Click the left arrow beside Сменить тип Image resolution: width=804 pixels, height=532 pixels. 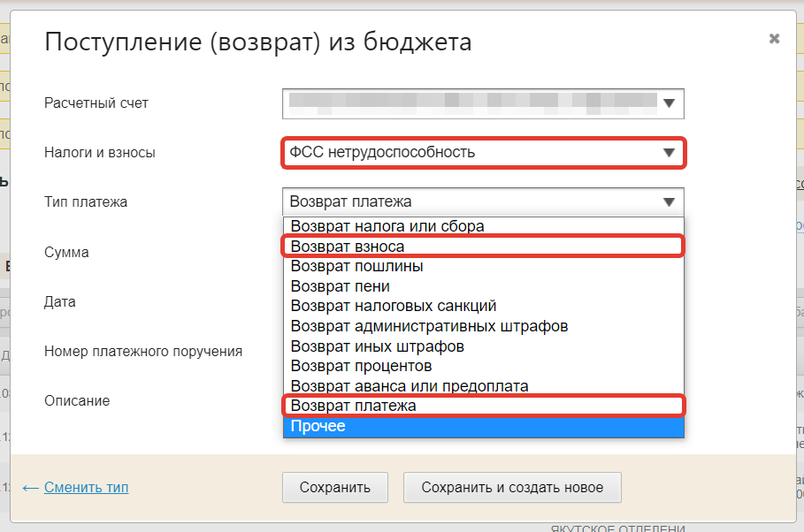pyautogui.click(x=30, y=487)
